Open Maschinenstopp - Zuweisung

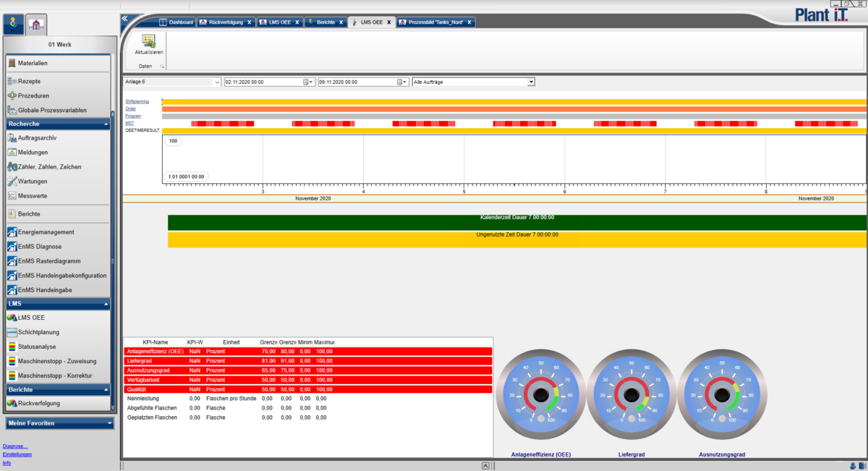(58, 361)
